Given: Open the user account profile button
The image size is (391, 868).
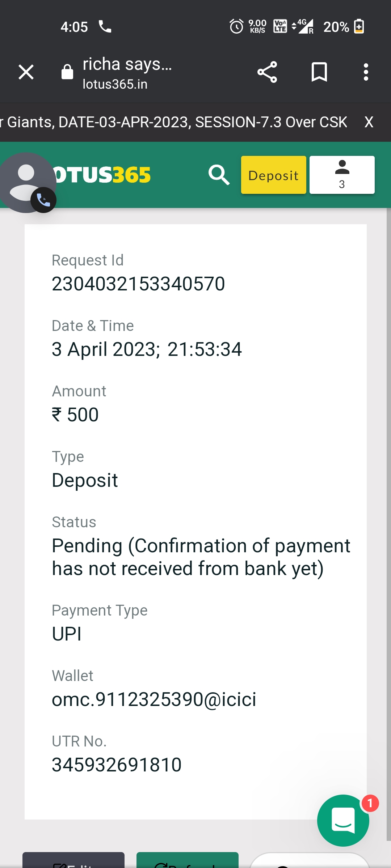Looking at the screenshot, I should pyautogui.click(x=342, y=175).
